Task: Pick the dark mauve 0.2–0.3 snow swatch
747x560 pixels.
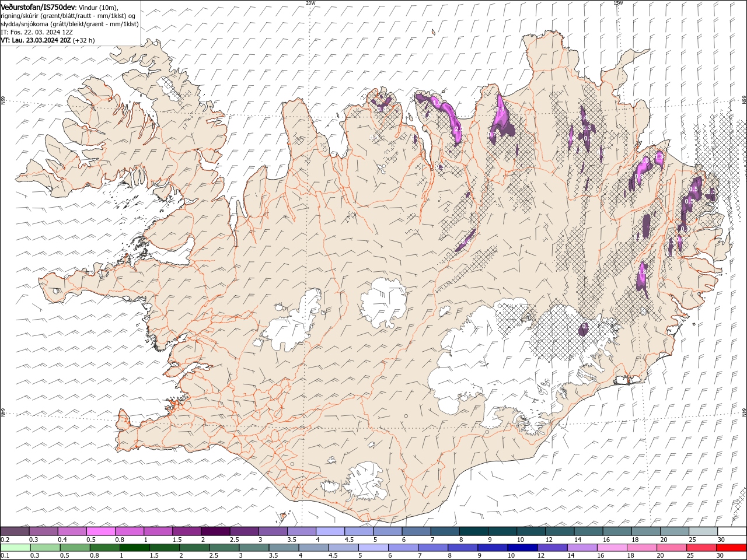Action: (15, 531)
